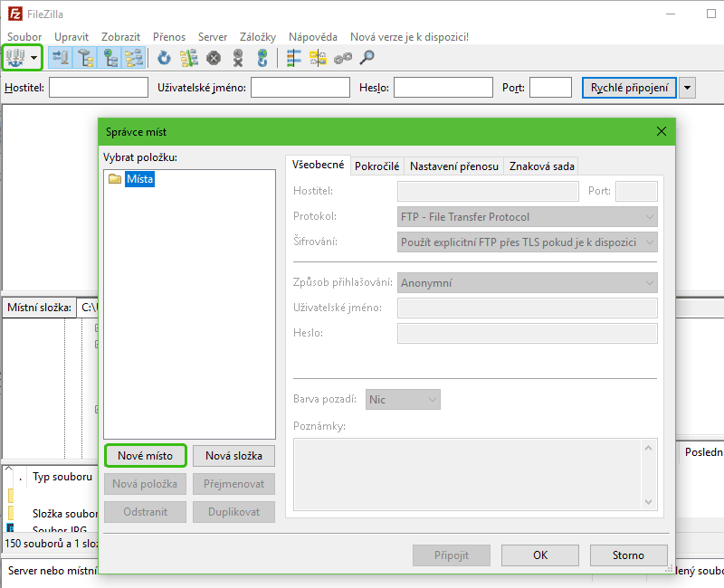Click the site Heslo field in dialog

coord(527,333)
